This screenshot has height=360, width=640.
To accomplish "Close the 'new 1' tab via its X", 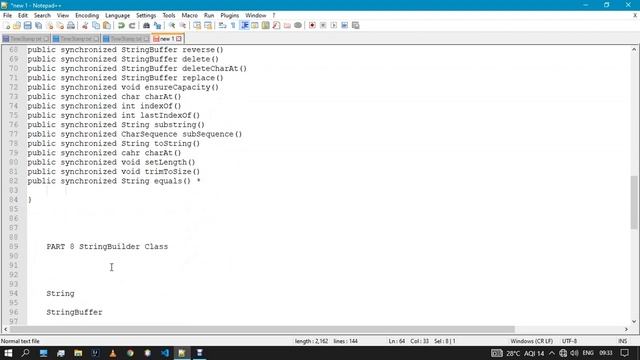I will [179, 39].
